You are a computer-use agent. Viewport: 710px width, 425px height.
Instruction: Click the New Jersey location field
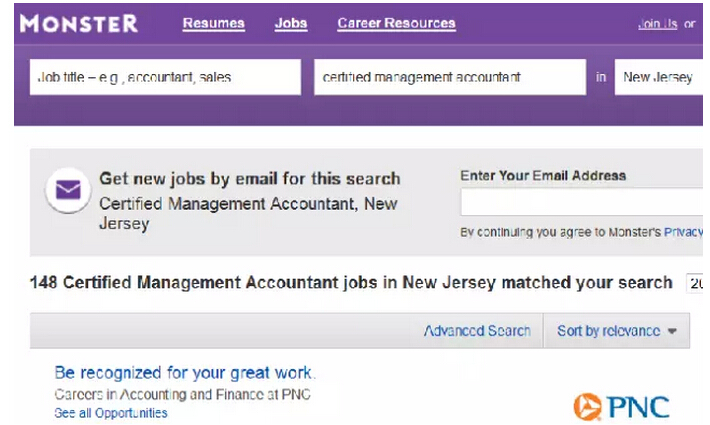[660, 77]
